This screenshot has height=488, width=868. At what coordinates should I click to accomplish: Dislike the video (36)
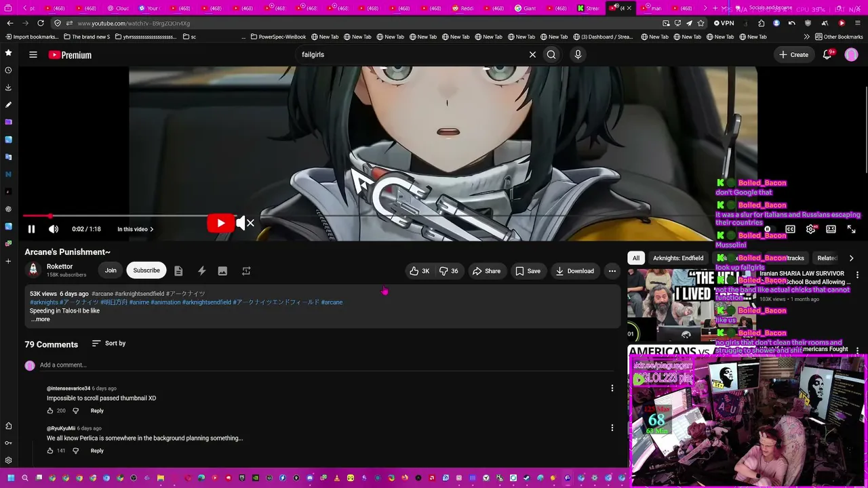point(449,271)
